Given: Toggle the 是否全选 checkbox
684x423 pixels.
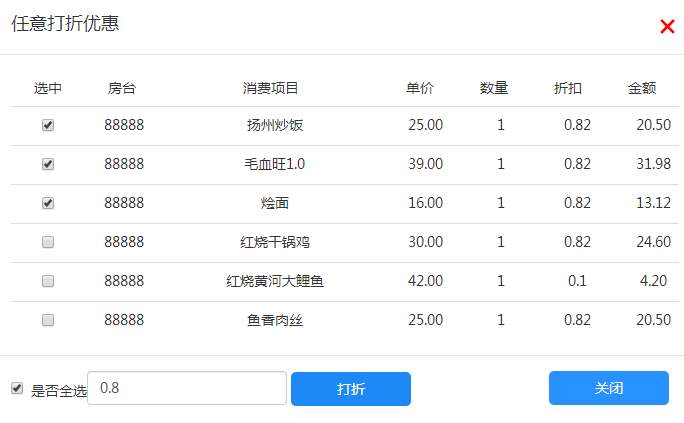Looking at the screenshot, I should (17, 388).
